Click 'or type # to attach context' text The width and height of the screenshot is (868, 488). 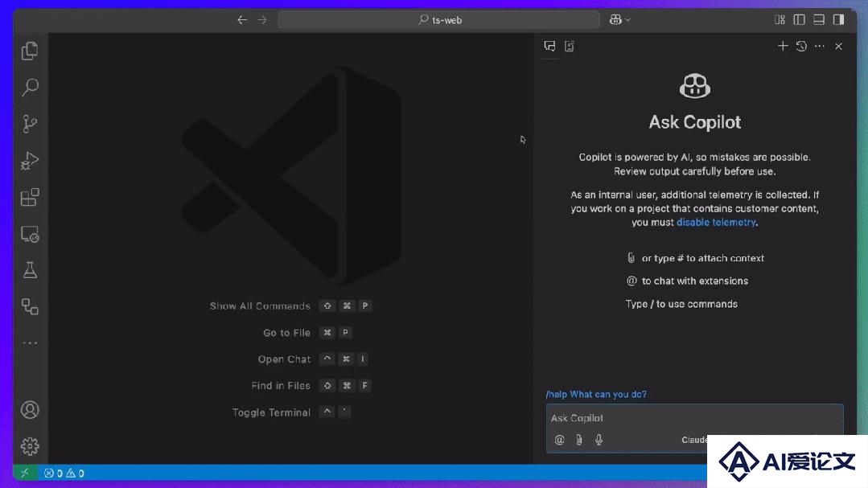coord(702,258)
